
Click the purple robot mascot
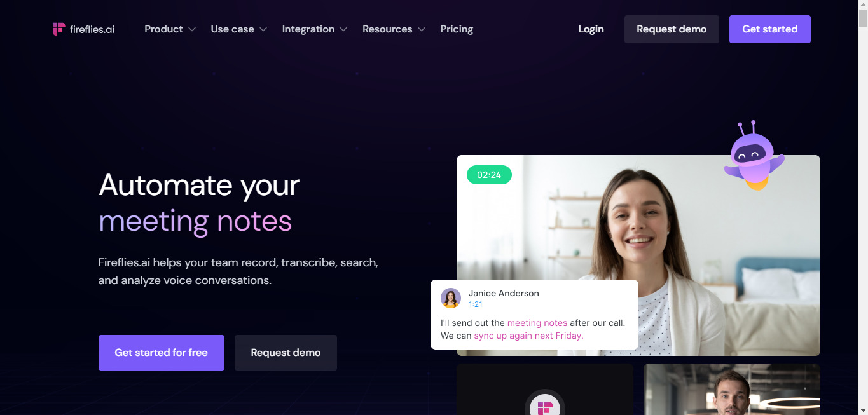click(754, 156)
